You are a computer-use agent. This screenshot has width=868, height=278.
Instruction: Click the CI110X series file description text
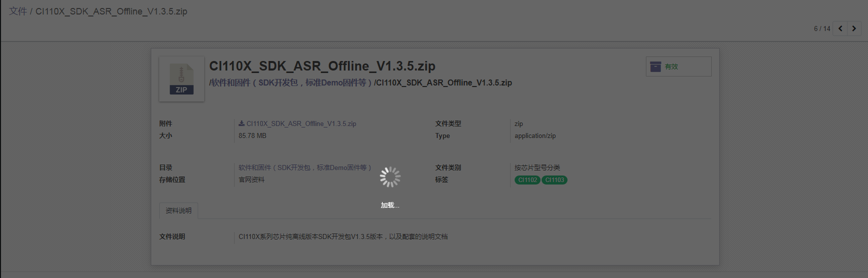click(343, 236)
